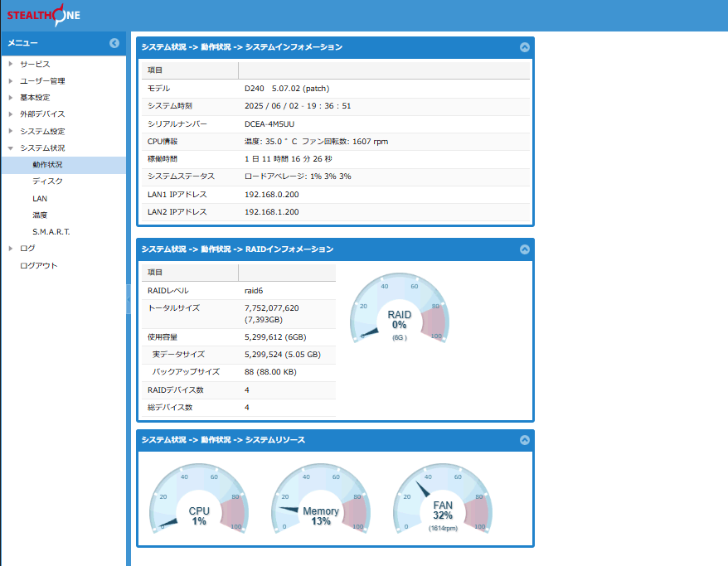Viewport: 728px width, 566px height.
Task: Select backup size 88 (88.00 KB)
Action: 270,371
